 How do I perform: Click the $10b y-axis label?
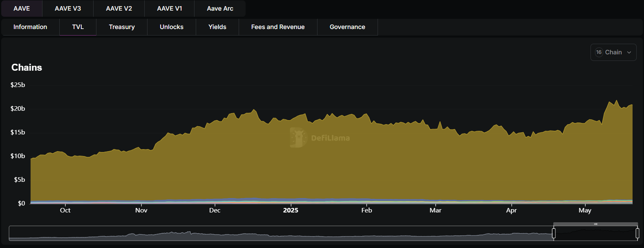click(18, 156)
